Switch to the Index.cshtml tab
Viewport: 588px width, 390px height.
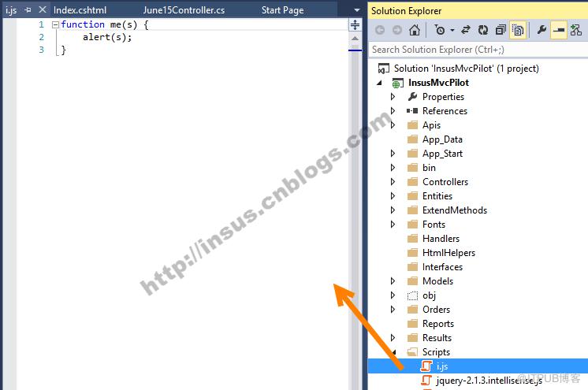pos(80,10)
